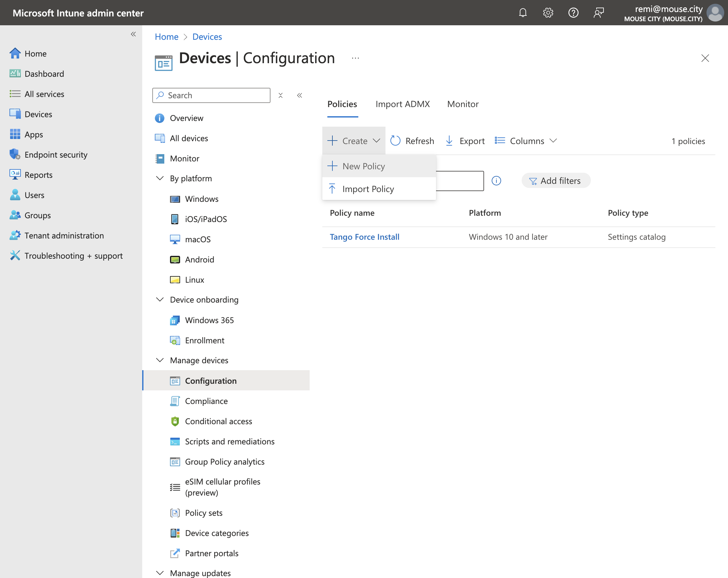Close the Create dropdown menu

[x=354, y=141]
